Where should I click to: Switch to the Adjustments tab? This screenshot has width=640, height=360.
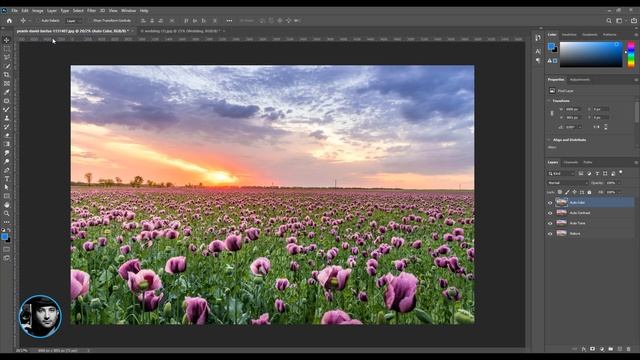point(580,80)
